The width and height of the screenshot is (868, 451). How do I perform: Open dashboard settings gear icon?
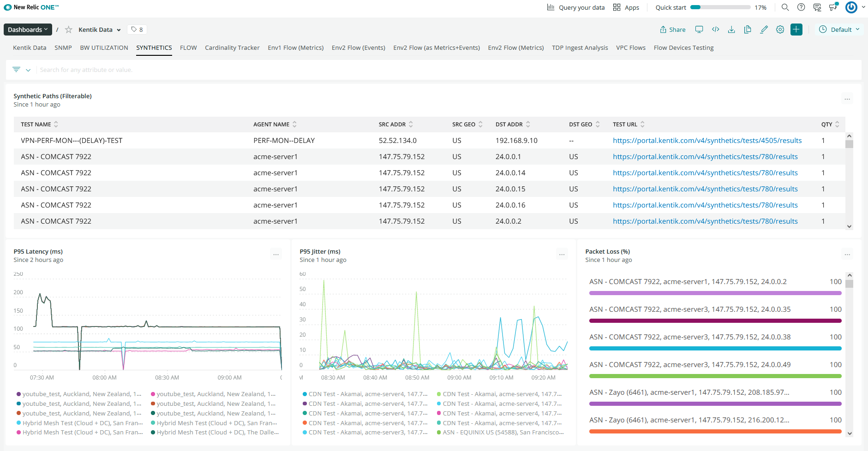780,30
